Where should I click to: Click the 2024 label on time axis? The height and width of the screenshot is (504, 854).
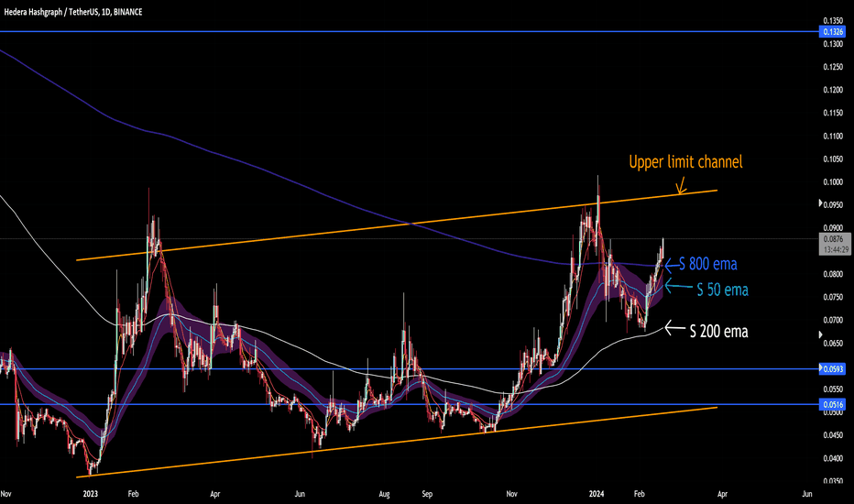[597, 494]
